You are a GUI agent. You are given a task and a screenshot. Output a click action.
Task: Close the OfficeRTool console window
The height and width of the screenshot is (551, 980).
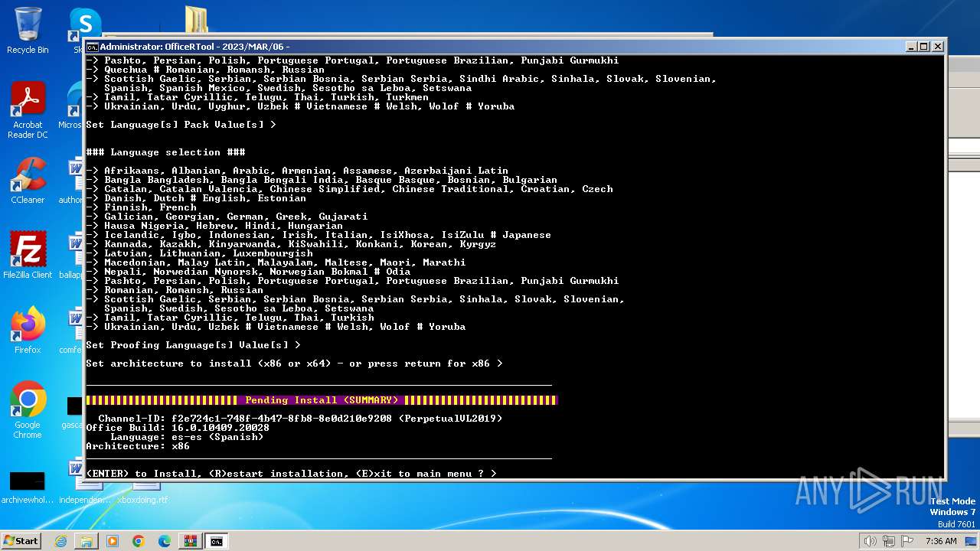pos(938,47)
